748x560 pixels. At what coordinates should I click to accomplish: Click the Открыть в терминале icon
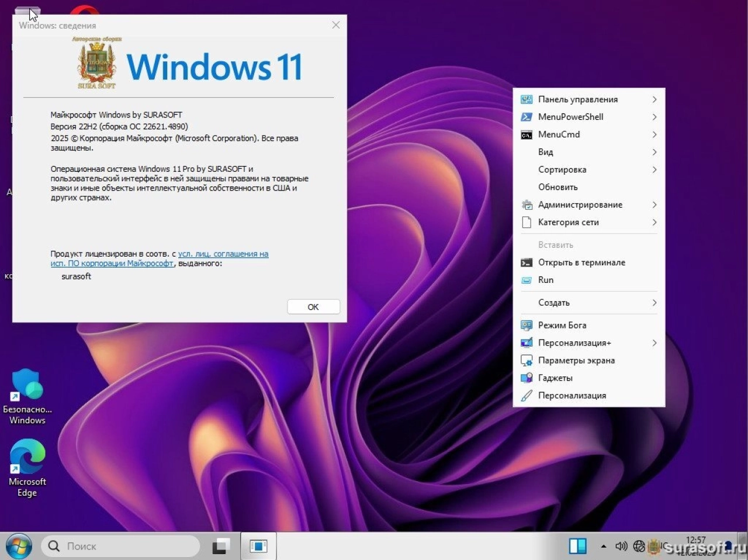click(527, 262)
